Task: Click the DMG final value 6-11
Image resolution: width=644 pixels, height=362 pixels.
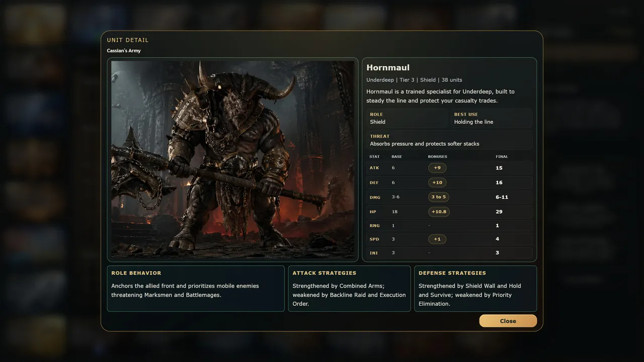Action: click(502, 197)
